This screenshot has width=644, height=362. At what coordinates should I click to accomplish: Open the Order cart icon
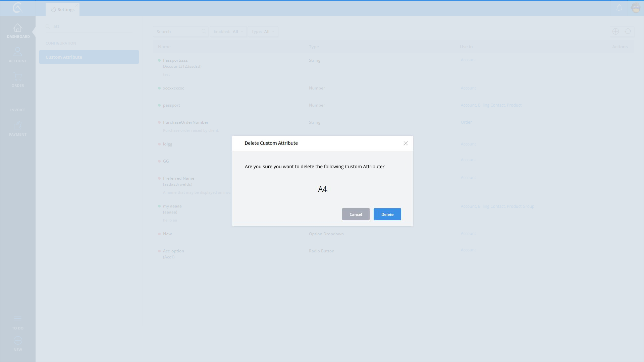(18, 77)
